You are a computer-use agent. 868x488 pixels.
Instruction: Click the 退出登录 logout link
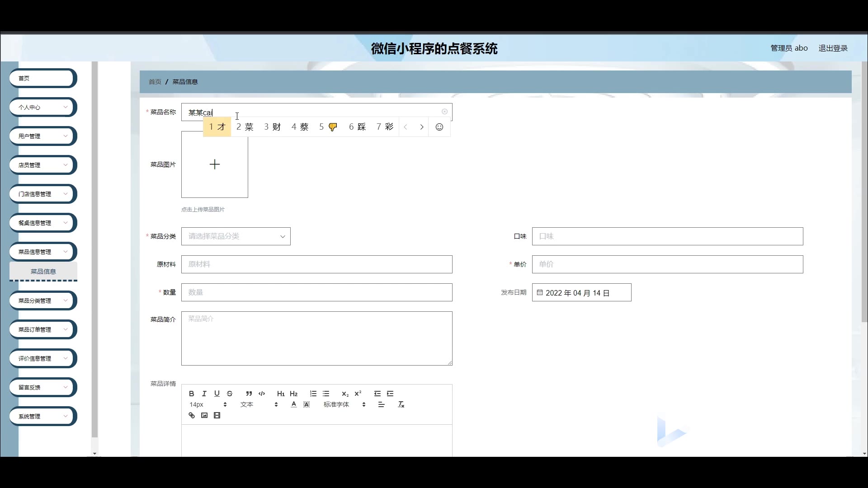833,48
